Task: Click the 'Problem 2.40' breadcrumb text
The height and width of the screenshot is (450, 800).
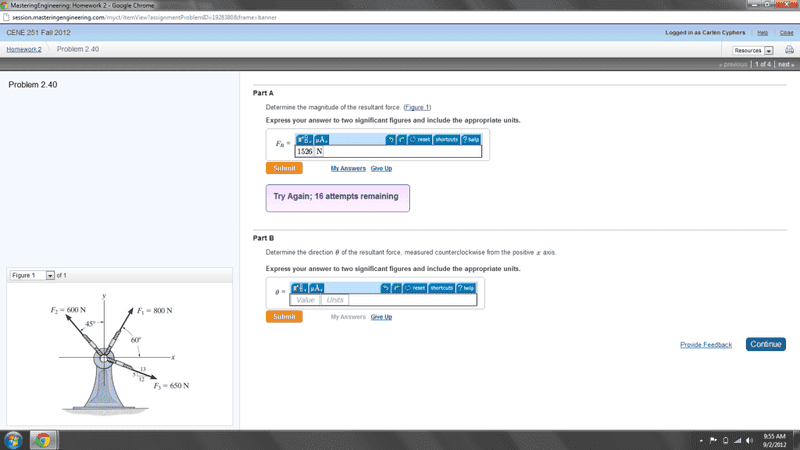Action: coord(78,49)
